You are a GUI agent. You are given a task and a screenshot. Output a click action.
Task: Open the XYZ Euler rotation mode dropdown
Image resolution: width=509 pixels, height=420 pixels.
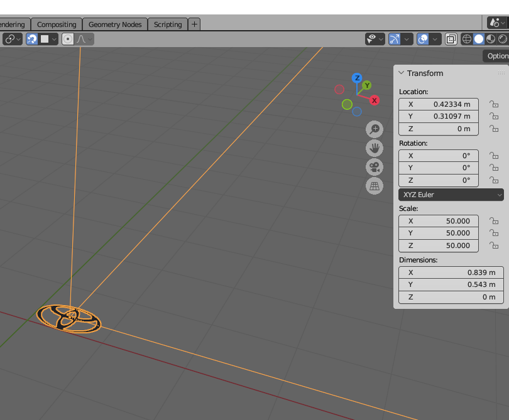[451, 195]
